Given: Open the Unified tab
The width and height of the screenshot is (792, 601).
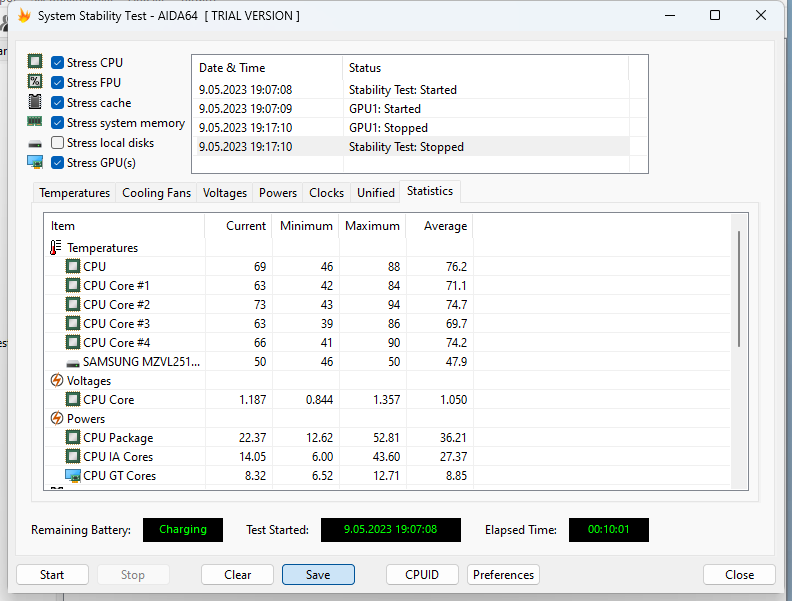Looking at the screenshot, I should click(376, 193).
